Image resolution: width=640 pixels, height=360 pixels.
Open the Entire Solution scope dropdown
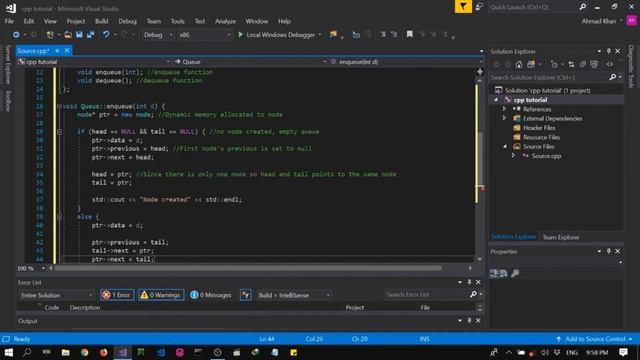(x=57, y=295)
